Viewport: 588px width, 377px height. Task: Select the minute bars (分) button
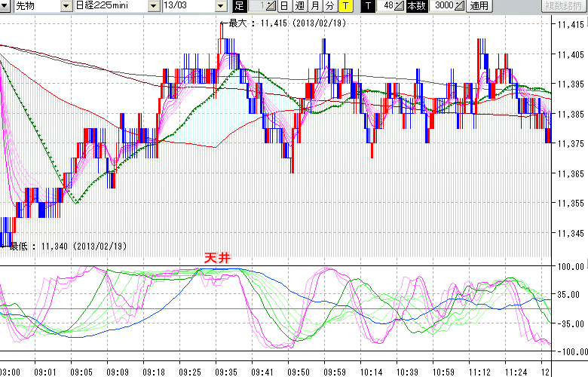pyautogui.click(x=330, y=6)
